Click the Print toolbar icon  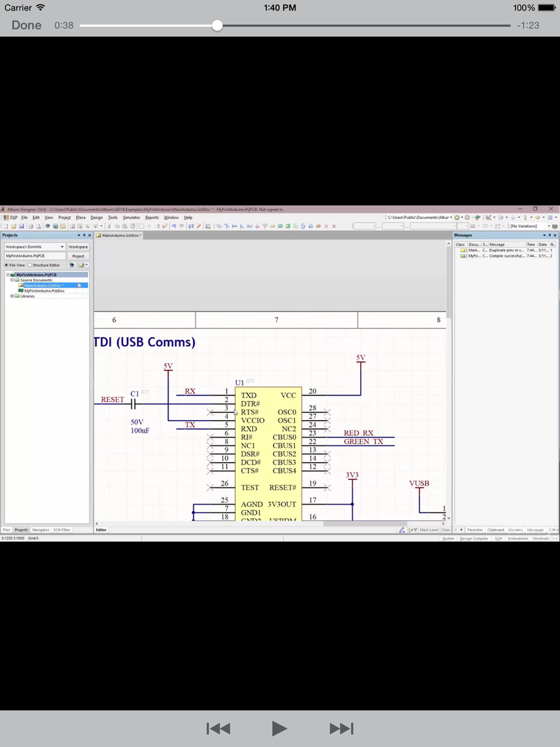(31, 226)
